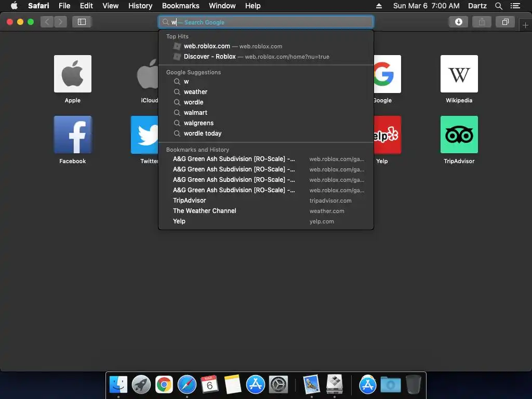Open Yelp history entry yelp.com
This screenshot has height=399, width=532.
click(266, 221)
